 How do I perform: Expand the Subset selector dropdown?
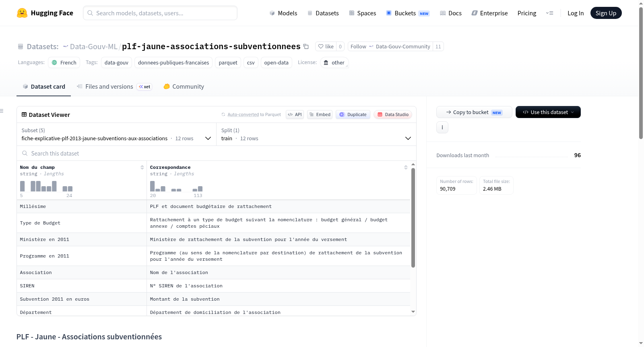(117, 134)
